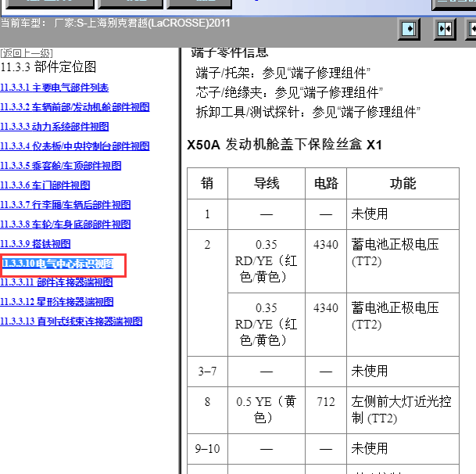476x474 pixels.
Task: Click table header 销
Action: pos(207,183)
